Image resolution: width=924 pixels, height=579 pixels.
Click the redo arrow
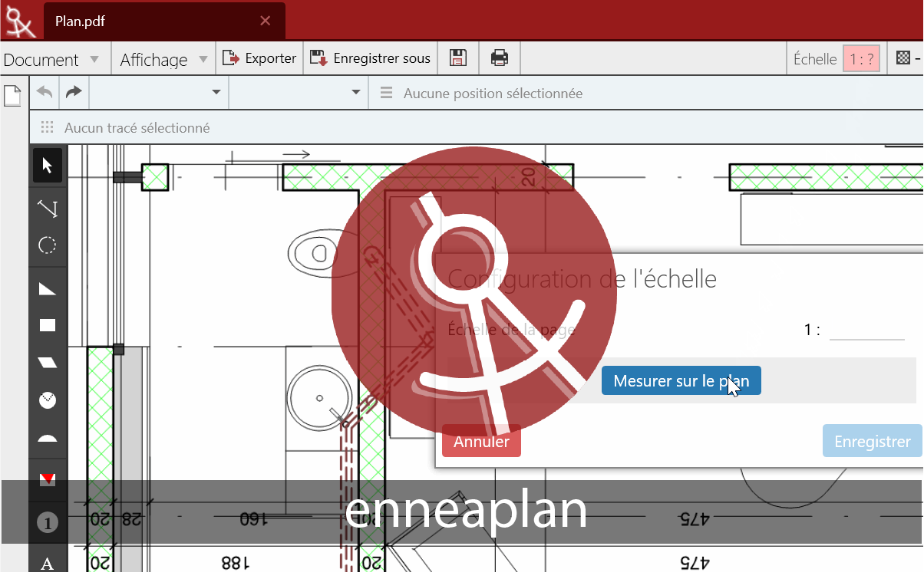[74, 93]
